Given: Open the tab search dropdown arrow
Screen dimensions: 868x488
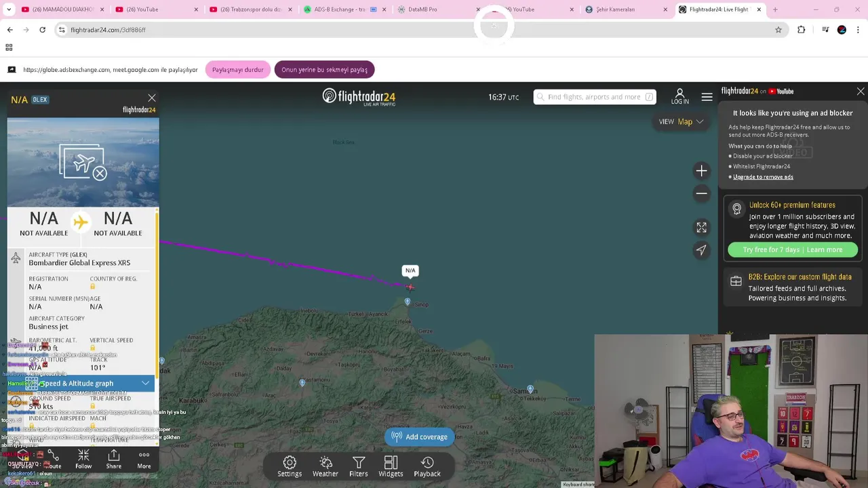Looking at the screenshot, I should (9, 9).
